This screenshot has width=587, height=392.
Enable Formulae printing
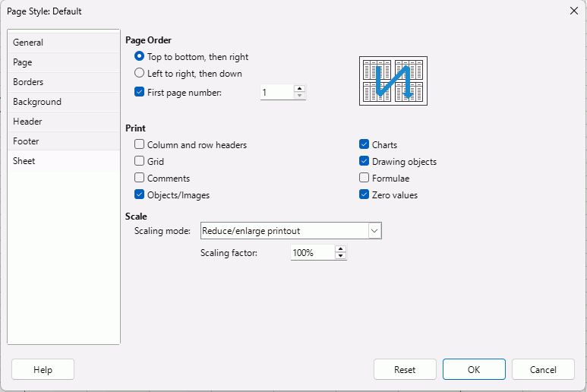pyautogui.click(x=365, y=179)
